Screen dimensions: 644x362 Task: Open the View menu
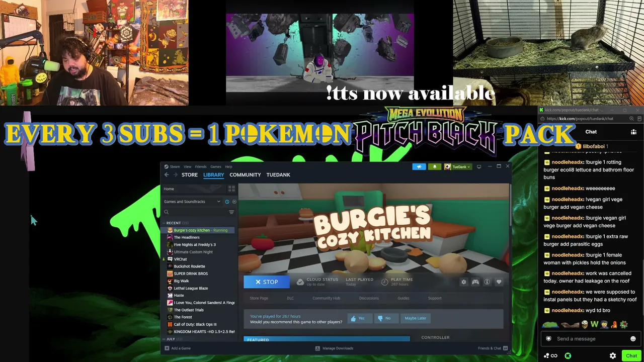[187, 166]
